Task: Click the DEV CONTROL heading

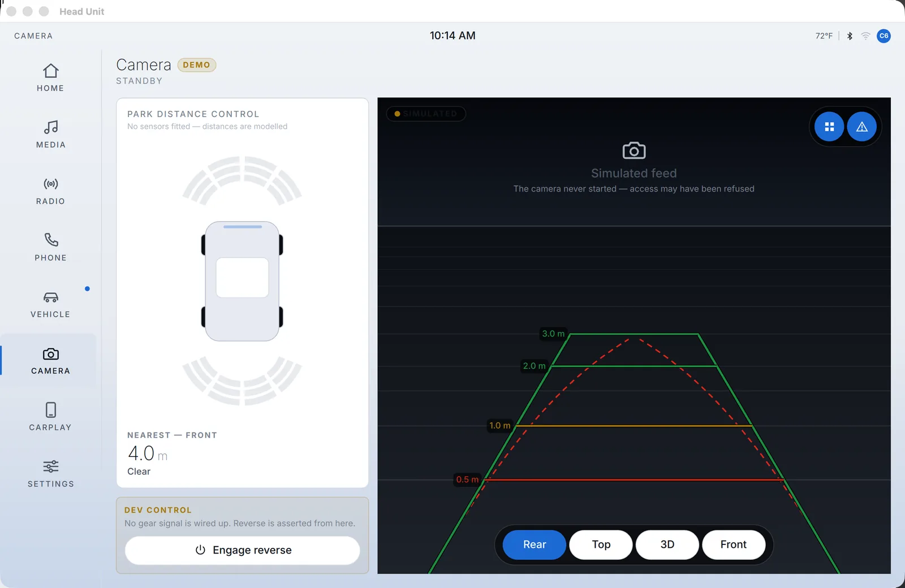Action: (158, 510)
